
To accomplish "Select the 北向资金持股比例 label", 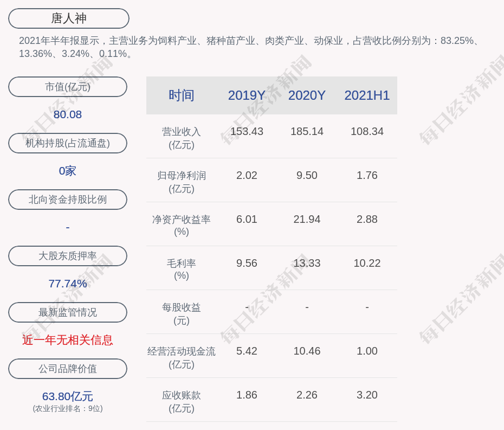I will point(68,200).
